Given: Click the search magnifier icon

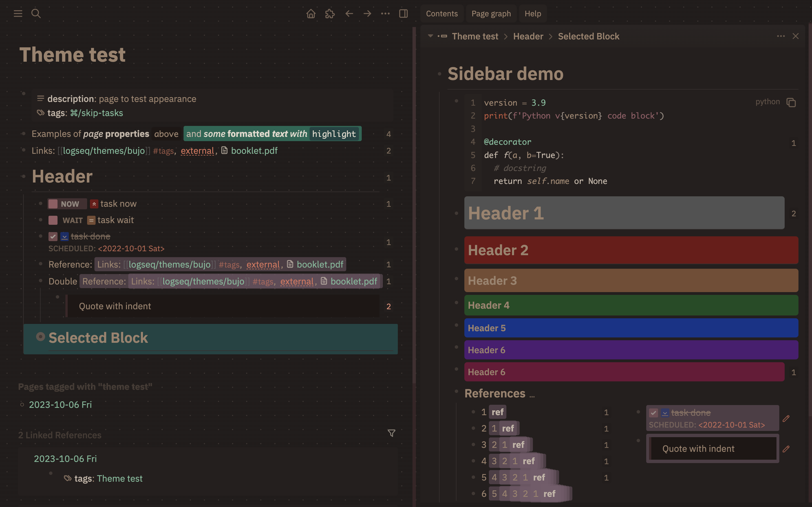Looking at the screenshot, I should point(36,14).
